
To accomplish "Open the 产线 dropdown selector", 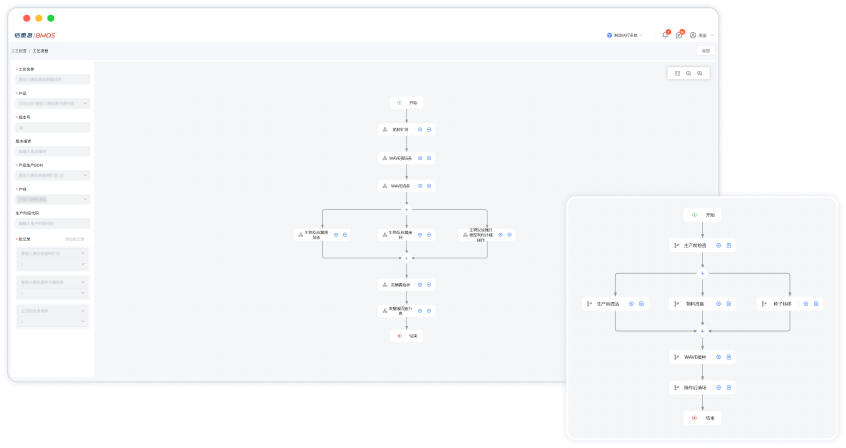I will [53, 199].
